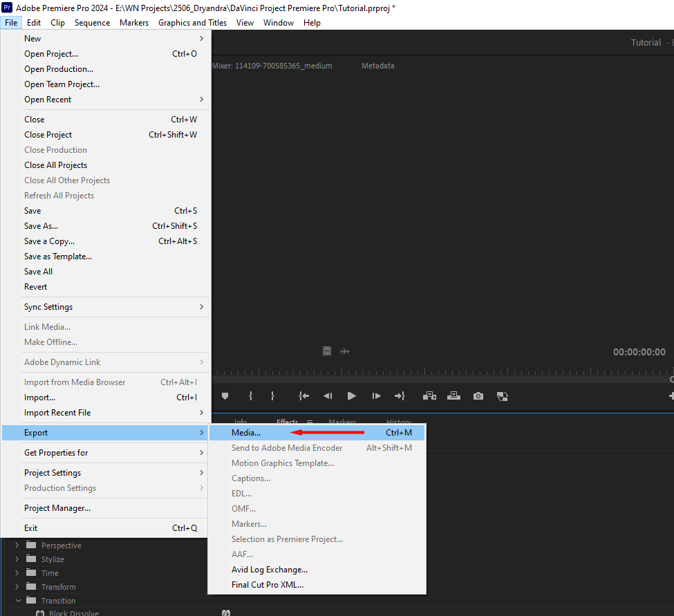Screen dimensions: 674x616
Task: Open the Clip menu
Action: point(57,23)
